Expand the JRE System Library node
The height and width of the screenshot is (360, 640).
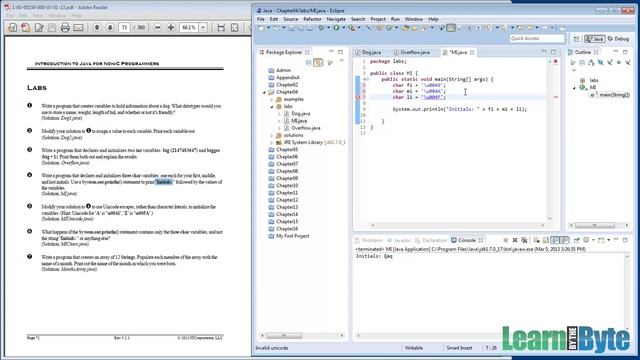272,142
